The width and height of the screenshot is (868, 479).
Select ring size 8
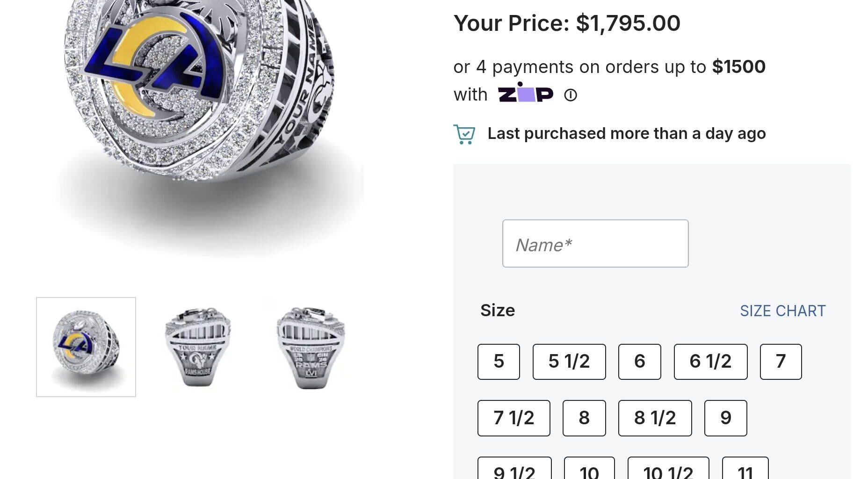(584, 418)
